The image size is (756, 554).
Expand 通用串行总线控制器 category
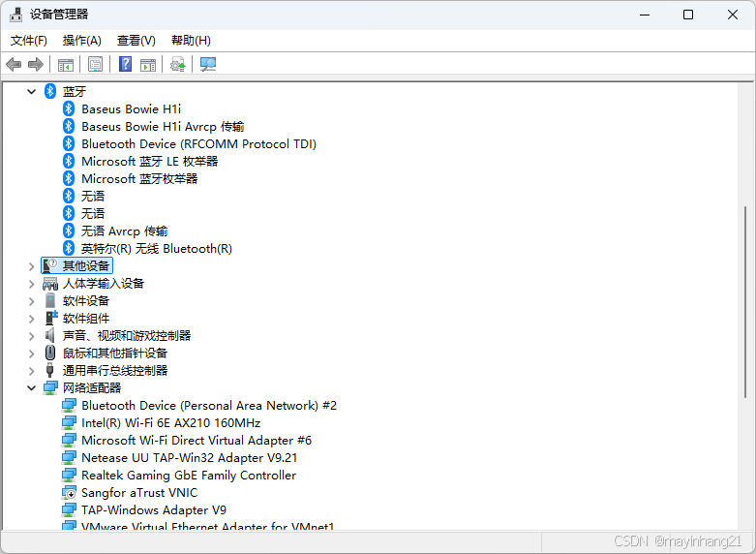click(x=31, y=371)
